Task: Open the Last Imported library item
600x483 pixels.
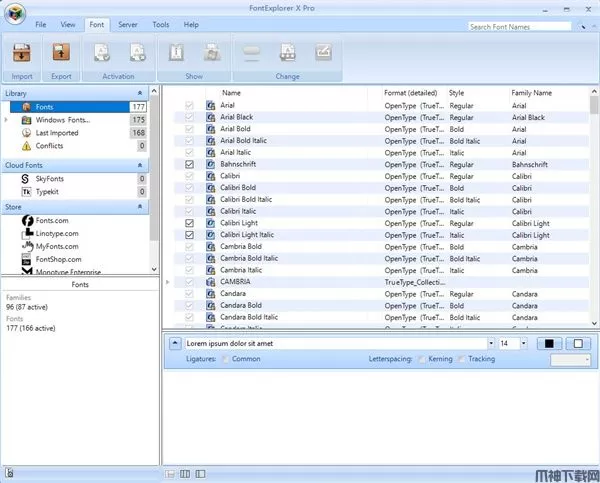Action: [56, 133]
